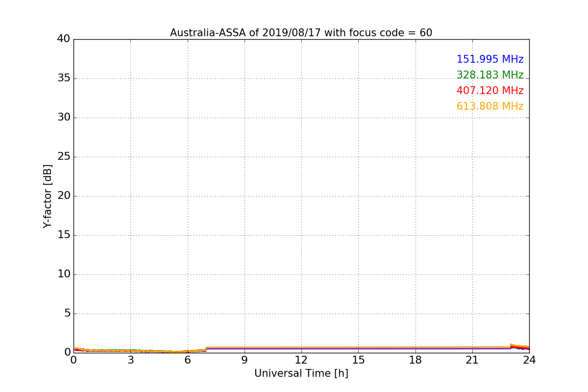Click the x-axis tick value 12
The height and width of the screenshot is (392, 588).
tap(301, 360)
